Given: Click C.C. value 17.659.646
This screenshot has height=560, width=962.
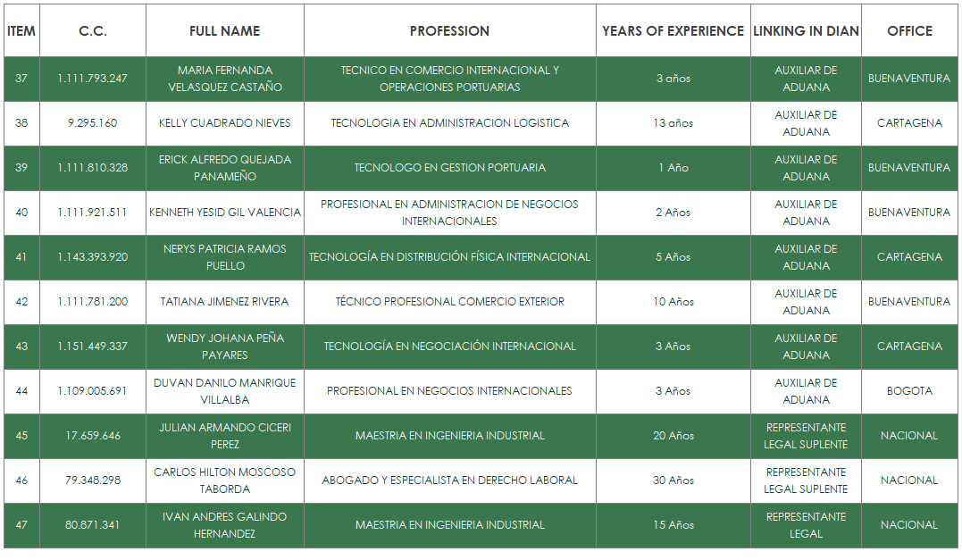Looking at the screenshot, I should click(x=93, y=436).
